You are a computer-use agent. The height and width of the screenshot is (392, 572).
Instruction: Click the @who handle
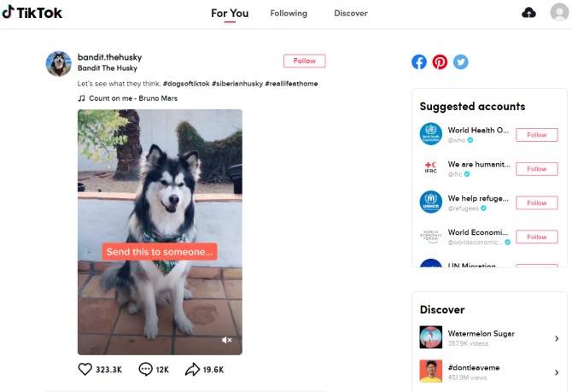(457, 140)
